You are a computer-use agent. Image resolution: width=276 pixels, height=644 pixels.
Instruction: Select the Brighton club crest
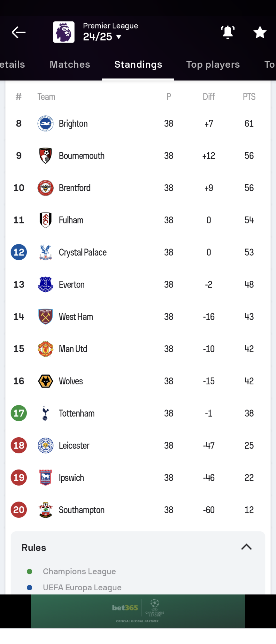[x=45, y=124]
